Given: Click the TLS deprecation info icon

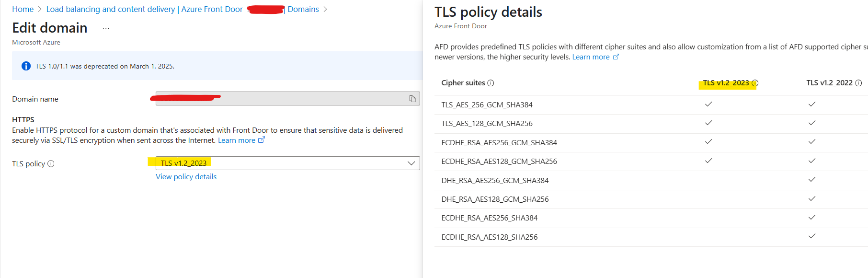Looking at the screenshot, I should point(26,66).
